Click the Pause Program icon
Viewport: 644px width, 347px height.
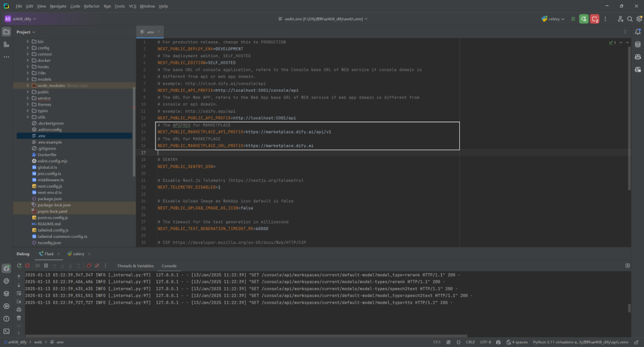point(45,266)
